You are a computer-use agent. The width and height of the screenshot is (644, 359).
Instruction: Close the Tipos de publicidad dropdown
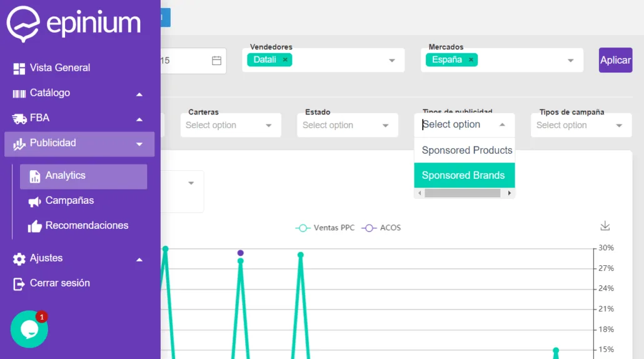pyautogui.click(x=502, y=124)
